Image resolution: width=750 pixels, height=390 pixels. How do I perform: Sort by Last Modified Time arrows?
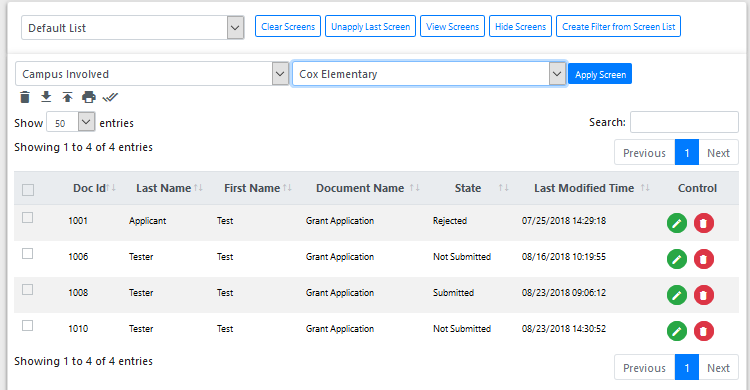click(645, 188)
